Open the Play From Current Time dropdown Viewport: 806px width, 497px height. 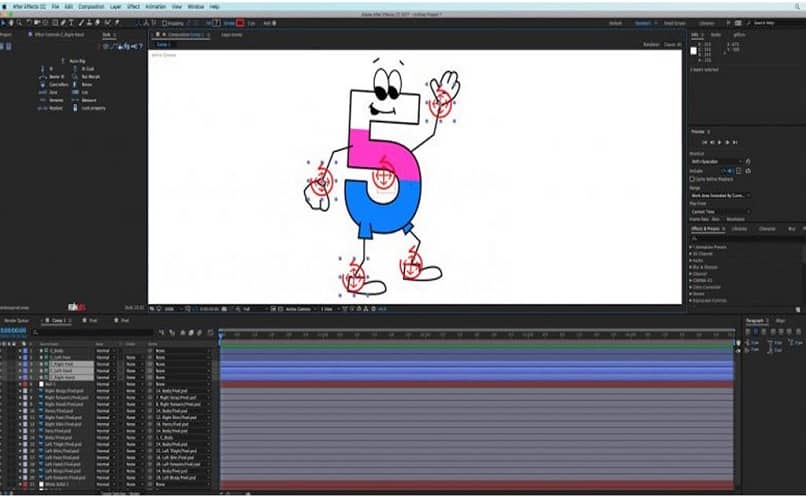coord(720,212)
